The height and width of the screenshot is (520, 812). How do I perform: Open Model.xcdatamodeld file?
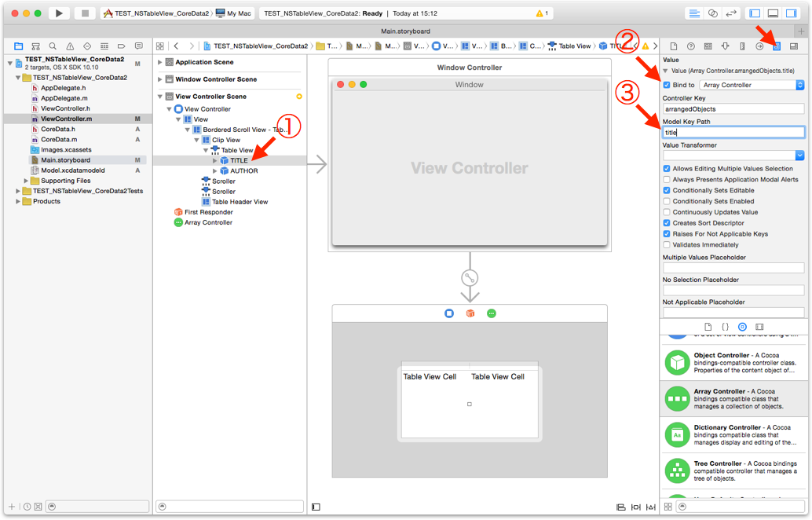(72, 170)
